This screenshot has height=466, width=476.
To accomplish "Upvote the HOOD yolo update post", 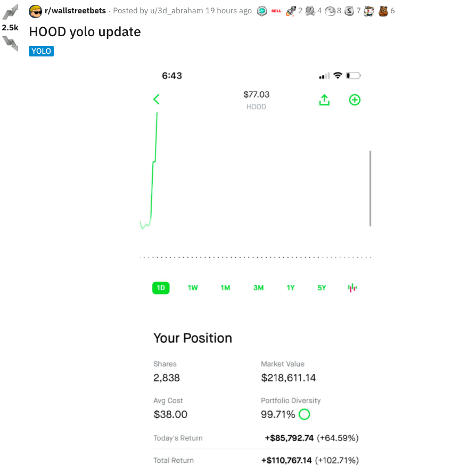I will click(x=10, y=12).
